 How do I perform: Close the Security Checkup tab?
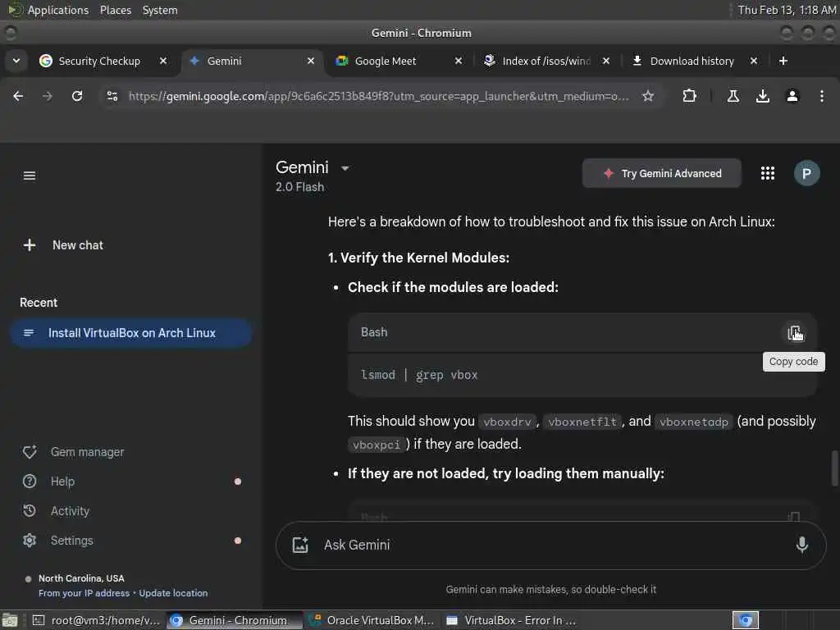pos(163,61)
